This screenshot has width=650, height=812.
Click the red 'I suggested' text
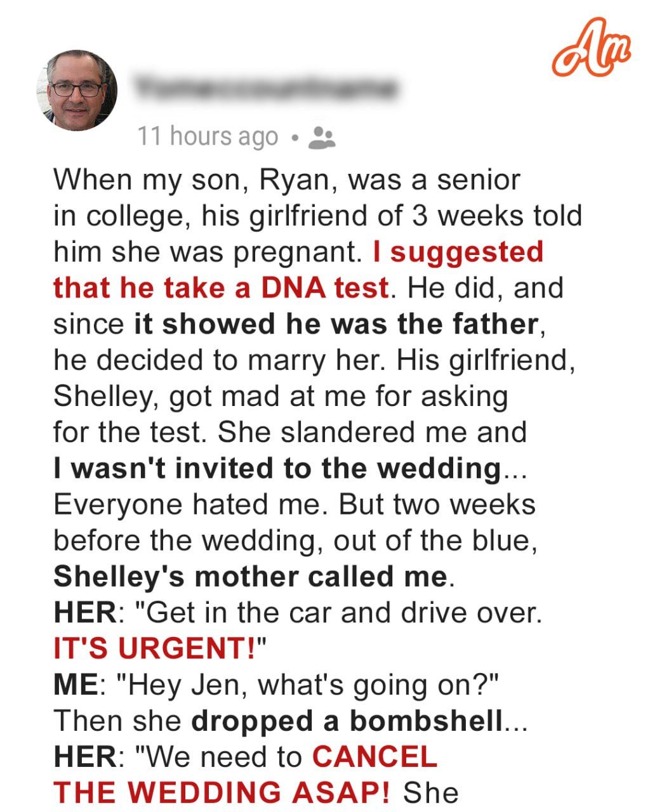458,252
